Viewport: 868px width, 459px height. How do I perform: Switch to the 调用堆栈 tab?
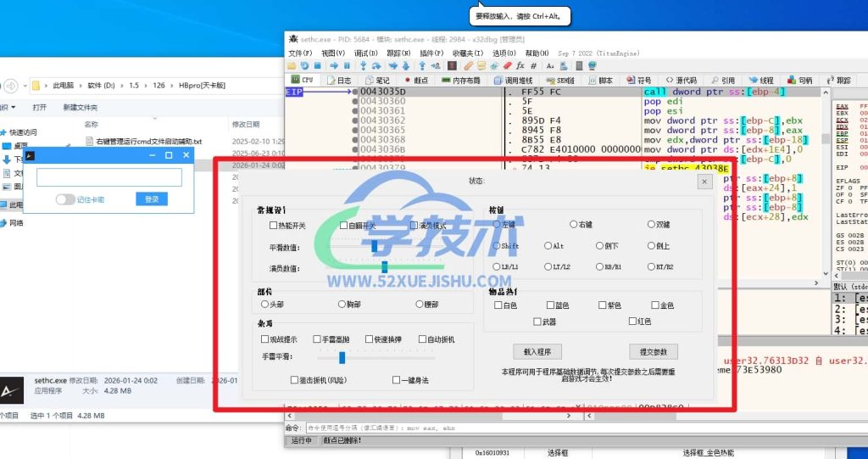click(513, 81)
